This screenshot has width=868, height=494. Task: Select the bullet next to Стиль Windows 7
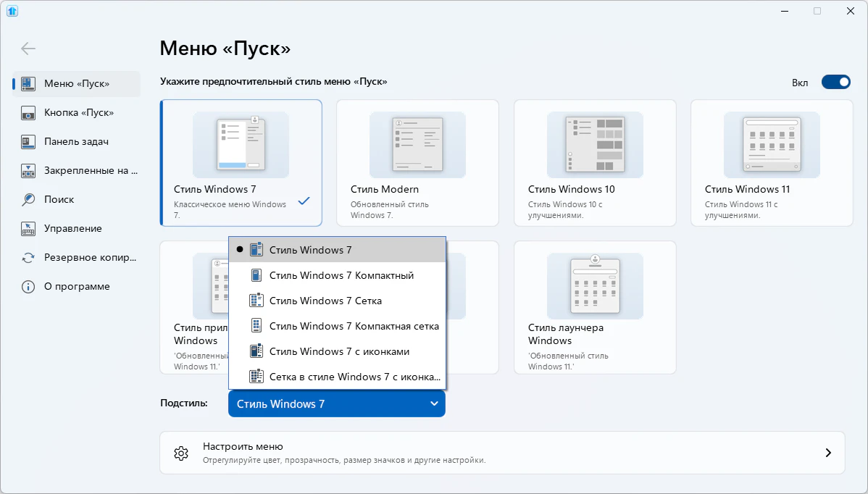tap(240, 249)
